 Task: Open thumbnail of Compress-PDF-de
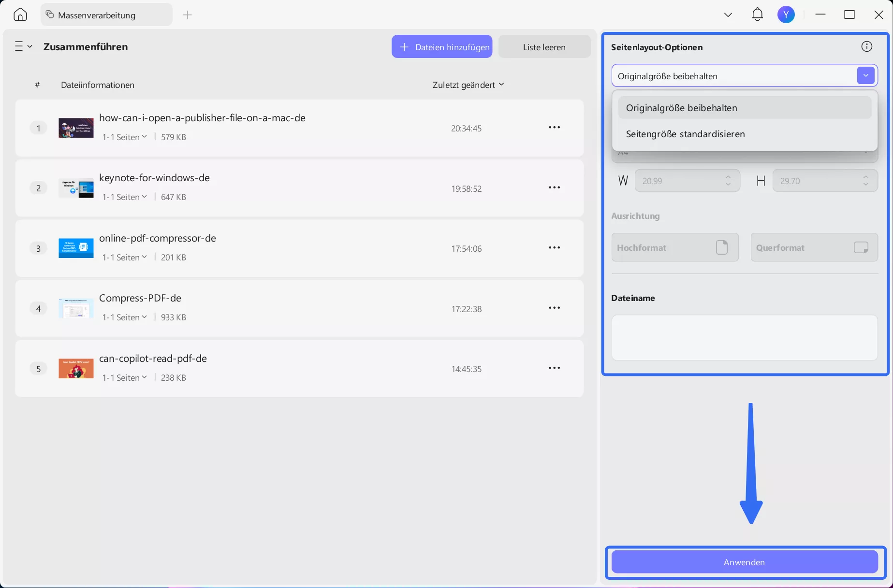[x=76, y=308]
